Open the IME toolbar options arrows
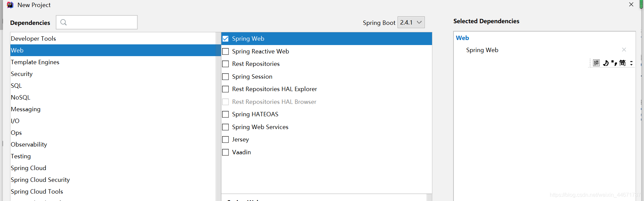 pyautogui.click(x=631, y=63)
